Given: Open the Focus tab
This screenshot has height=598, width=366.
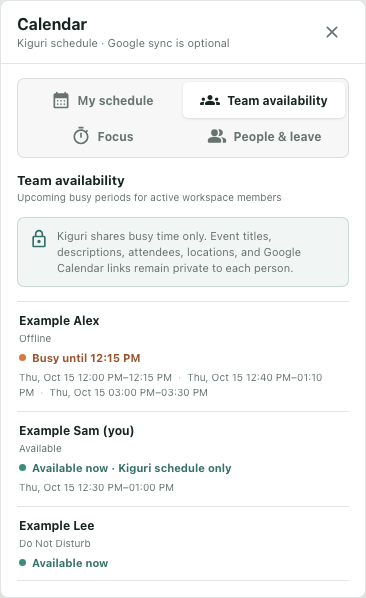Looking at the screenshot, I should (x=103, y=136).
